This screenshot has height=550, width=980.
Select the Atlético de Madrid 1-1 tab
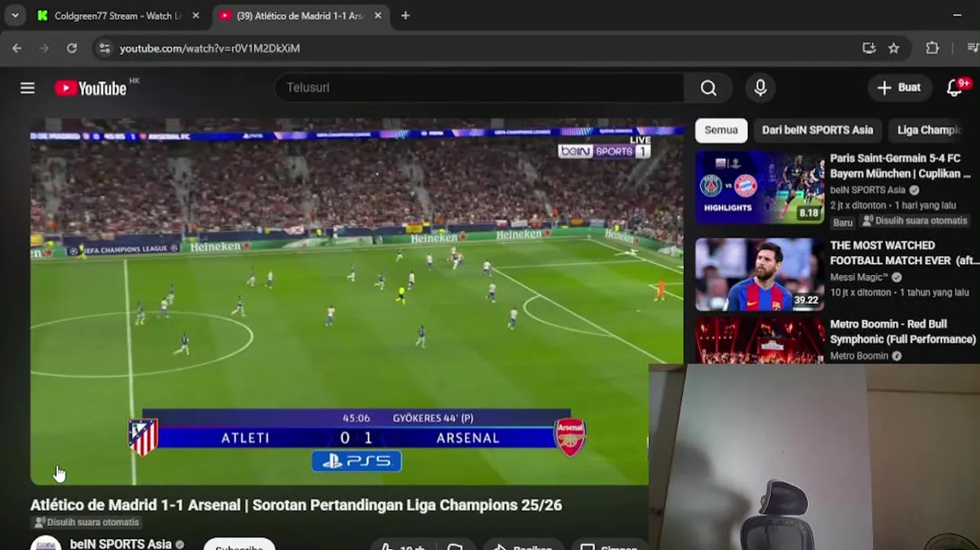pyautogui.click(x=299, y=15)
